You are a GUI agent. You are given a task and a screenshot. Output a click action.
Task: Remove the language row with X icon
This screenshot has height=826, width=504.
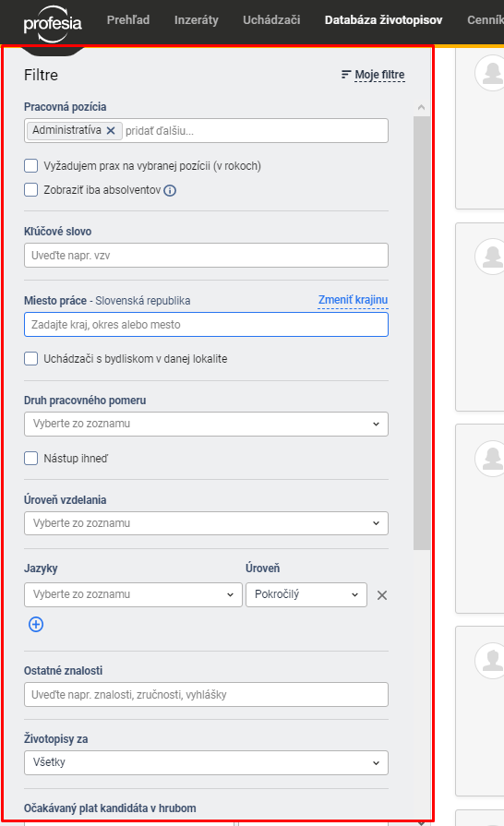[382, 595]
